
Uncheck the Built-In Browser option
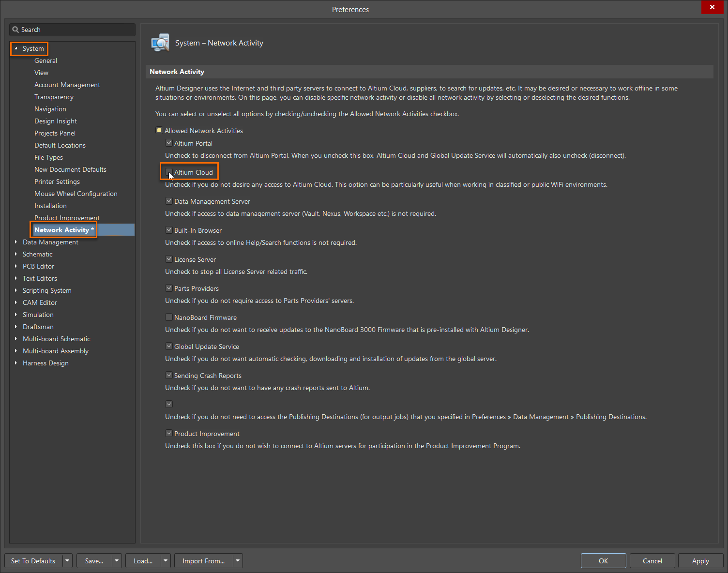point(169,230)
